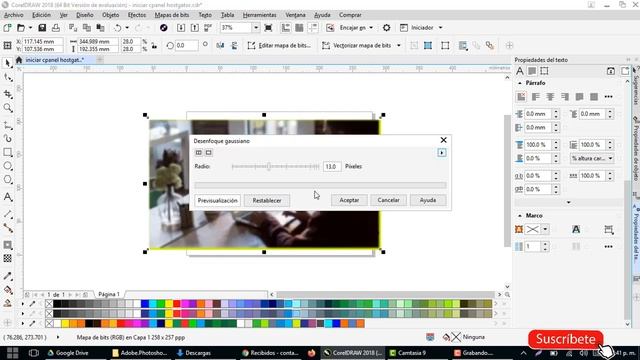
Task: Click the Save disk icon
Action: pos(42,28)
